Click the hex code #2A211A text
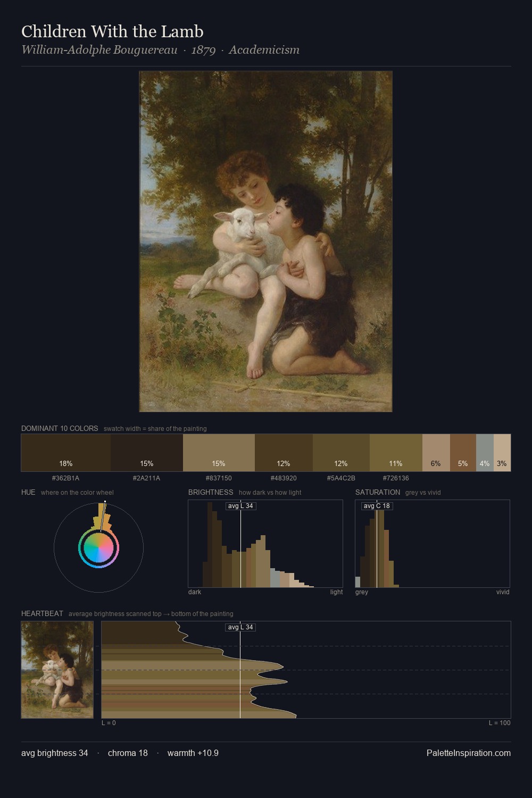Screen dimensions: 532x798 (x=146, y=478)
